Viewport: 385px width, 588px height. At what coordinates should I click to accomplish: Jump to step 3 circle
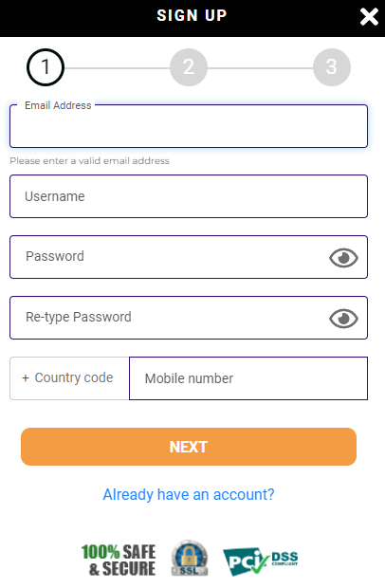pyautogui.click(x=332, y=67)
